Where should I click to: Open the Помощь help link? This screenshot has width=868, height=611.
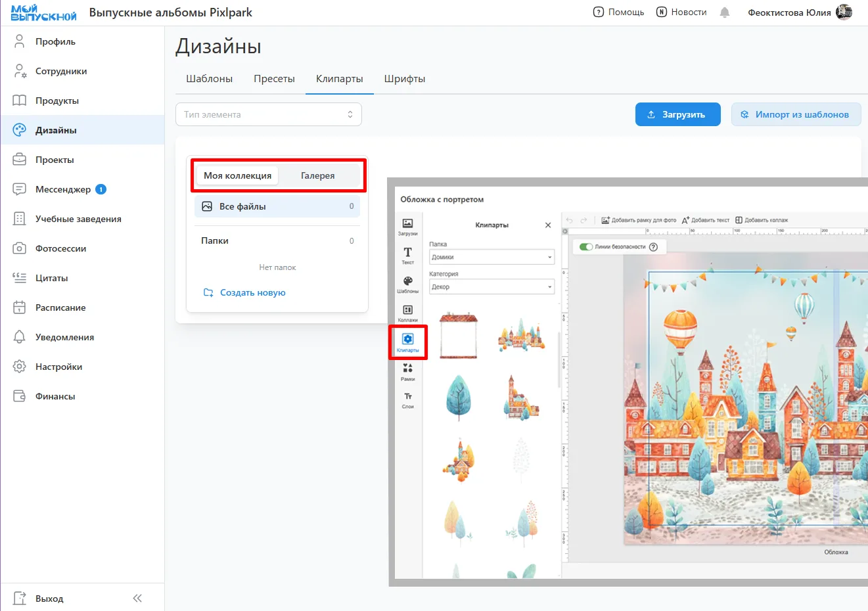coord(618,12)
